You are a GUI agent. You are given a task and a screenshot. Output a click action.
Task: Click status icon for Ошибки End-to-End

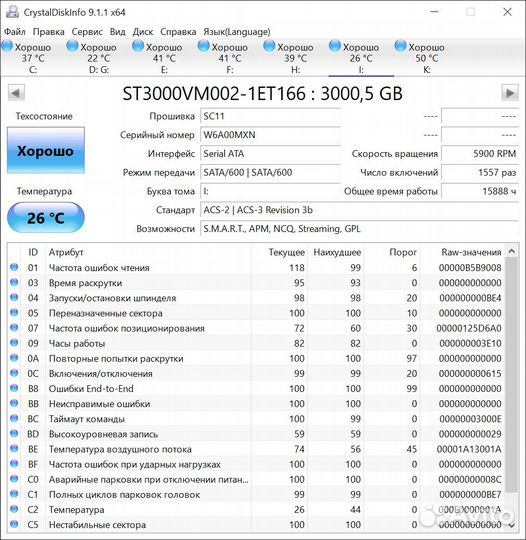pos(14,388)
